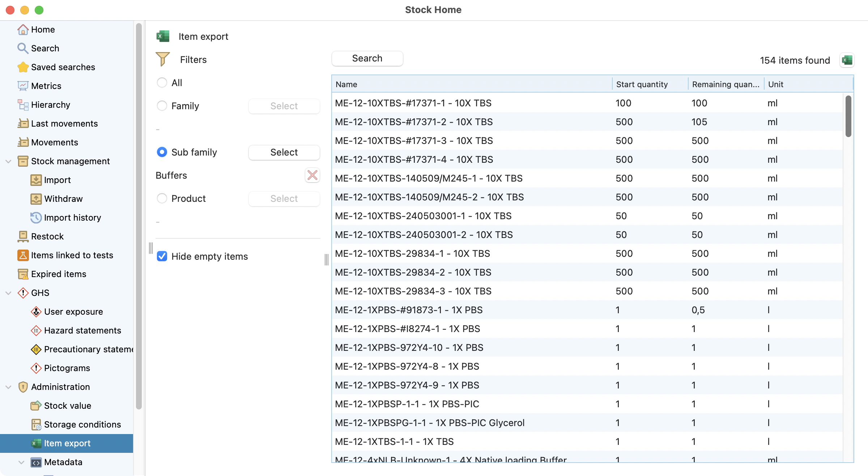Collapse the Stock management tree section
Viewport: 868px width, 476px height.
click(x=8, y=161)
